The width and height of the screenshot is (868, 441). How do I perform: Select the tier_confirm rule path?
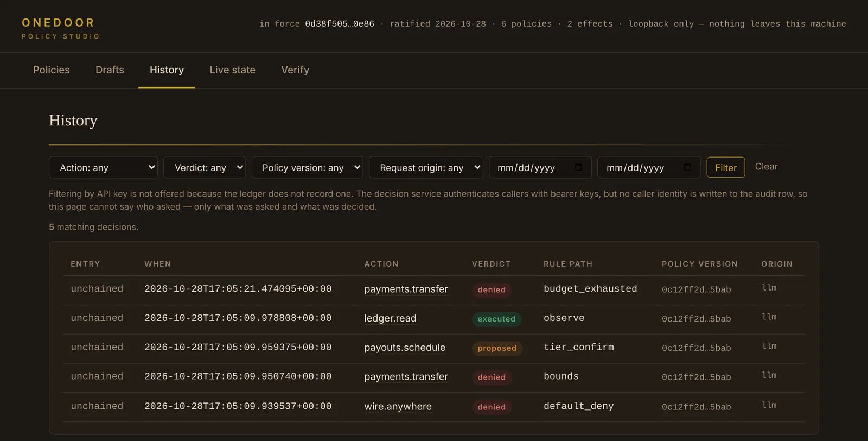[579, 347]
